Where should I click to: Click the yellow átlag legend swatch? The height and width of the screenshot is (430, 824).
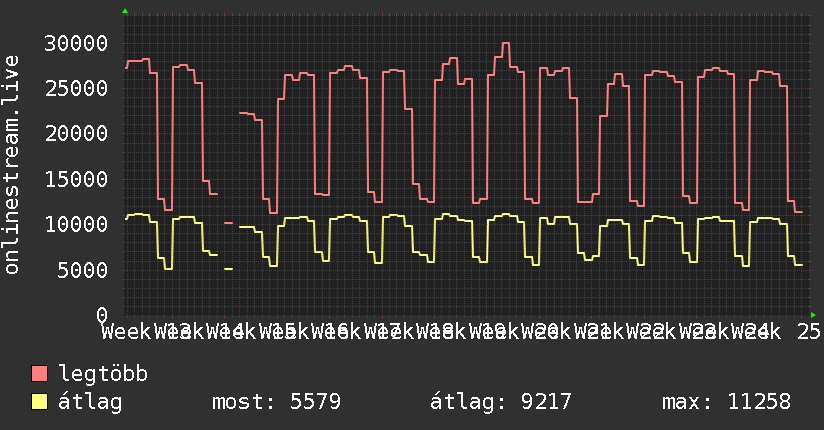40,402
